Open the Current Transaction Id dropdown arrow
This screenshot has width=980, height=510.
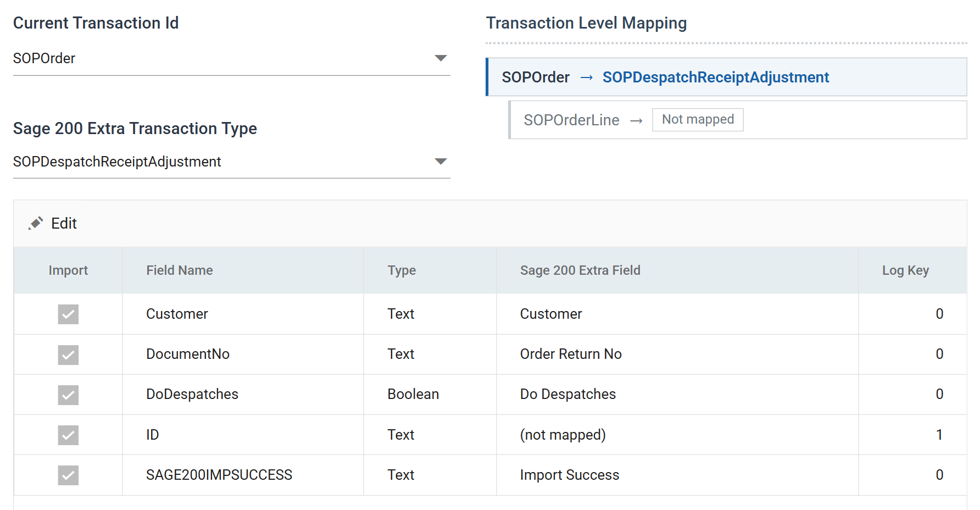pos(441,58)
